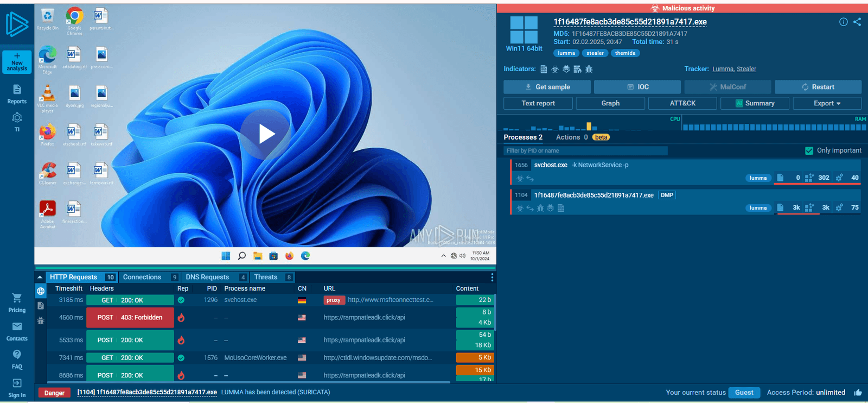Click the three-dot menu in network panel
Image resolution: width=868 pixels, height=403 pixels.
(x=492, y=278)
